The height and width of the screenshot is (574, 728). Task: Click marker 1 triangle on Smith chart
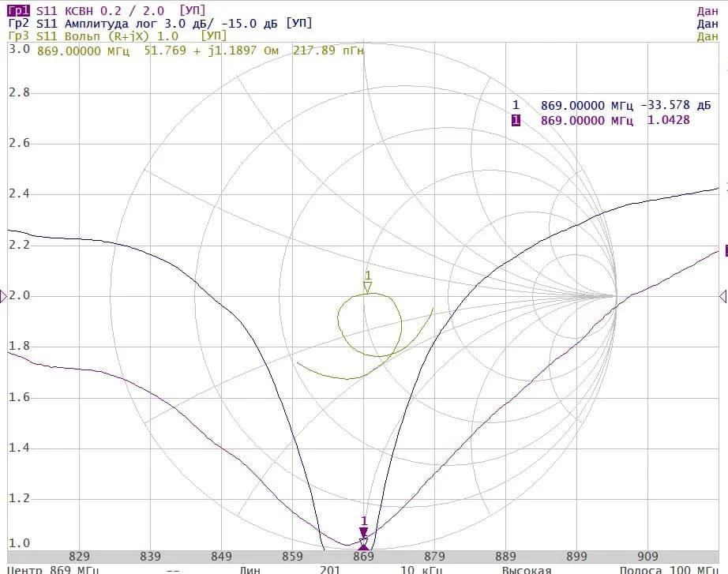tap(367, 287)
